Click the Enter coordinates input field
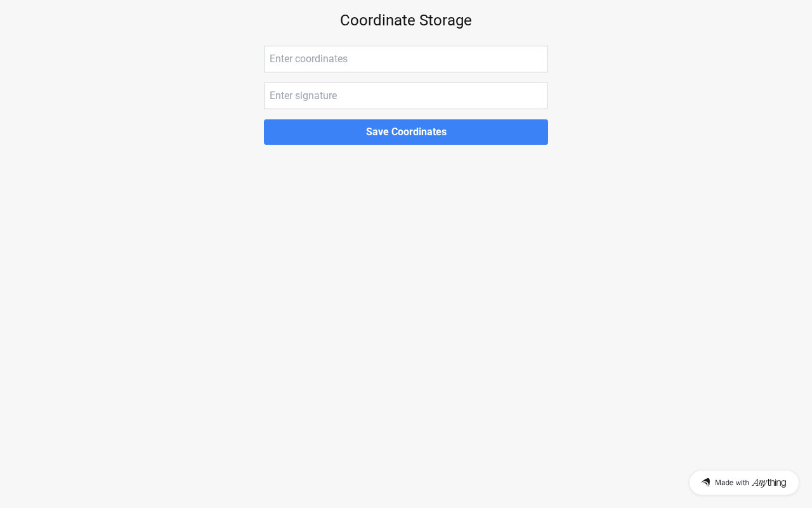 tap(406, 59)
